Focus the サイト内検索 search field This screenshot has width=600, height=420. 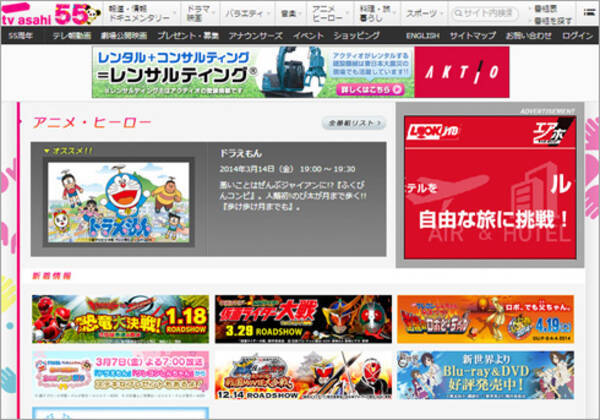tap(485, 13)
